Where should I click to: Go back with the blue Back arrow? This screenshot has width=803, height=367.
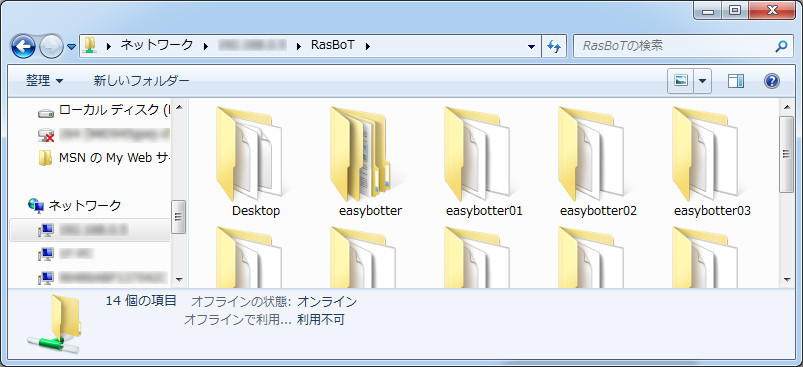(23, 47)
